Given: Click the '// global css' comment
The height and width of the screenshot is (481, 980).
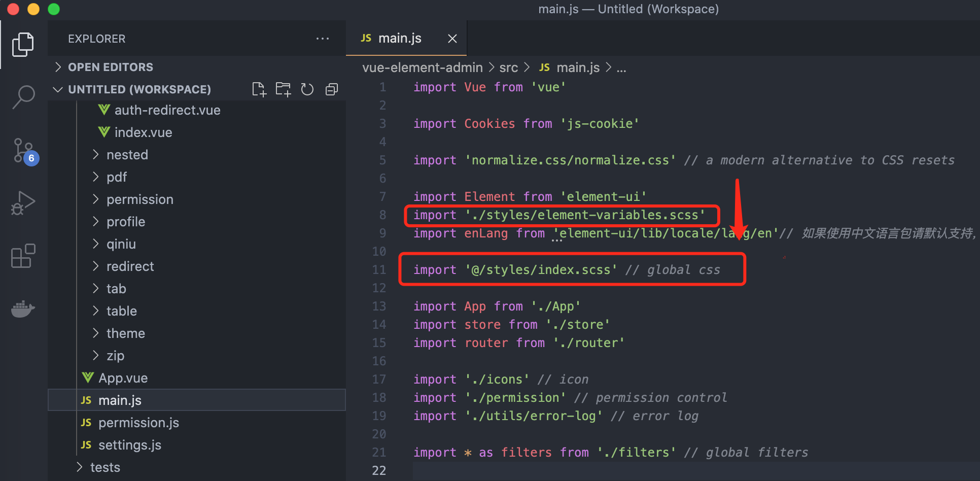Looking at the screenshot, I should coord(673,270).
